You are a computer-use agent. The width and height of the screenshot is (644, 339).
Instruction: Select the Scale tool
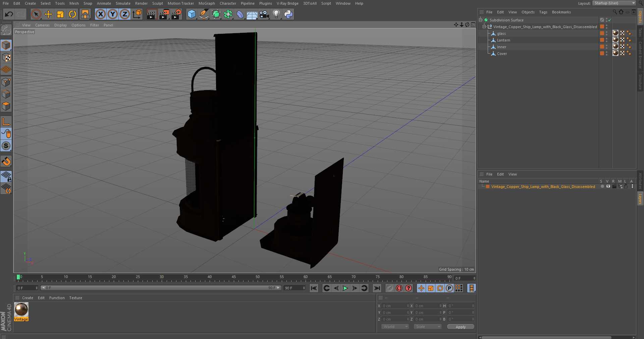coord(60,14)
